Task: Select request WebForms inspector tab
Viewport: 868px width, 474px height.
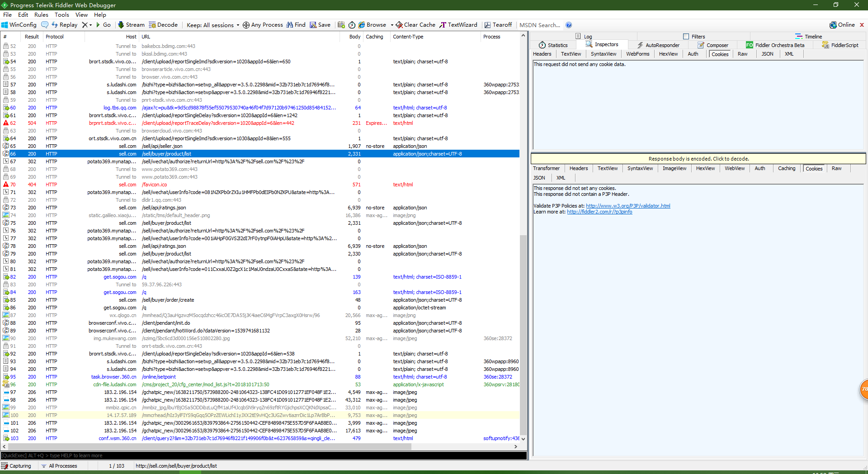Action: click(x=637, y=54)
